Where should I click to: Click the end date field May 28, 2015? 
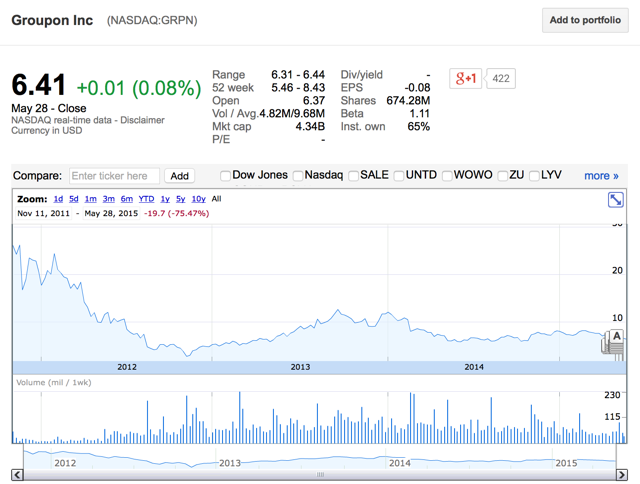click(111, 213)
